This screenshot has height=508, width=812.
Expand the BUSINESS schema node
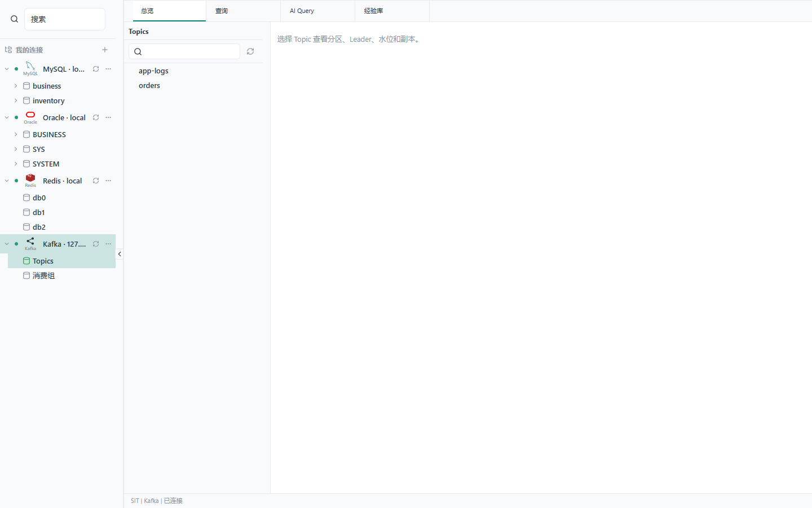16,134
